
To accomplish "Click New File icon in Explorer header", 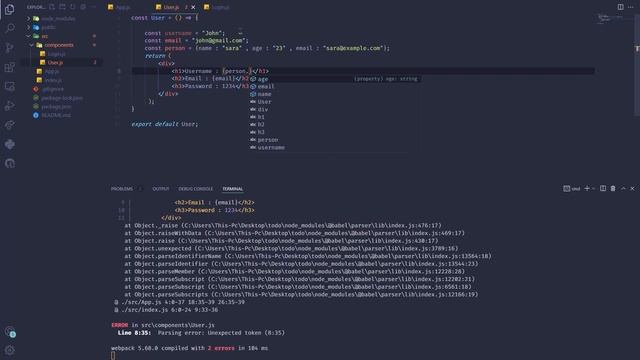I will coord(52,7).
